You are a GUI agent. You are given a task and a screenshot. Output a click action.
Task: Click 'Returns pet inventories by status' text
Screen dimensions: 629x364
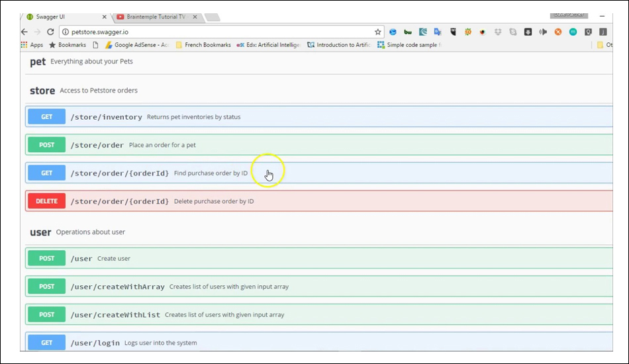[x=194, y=117]
